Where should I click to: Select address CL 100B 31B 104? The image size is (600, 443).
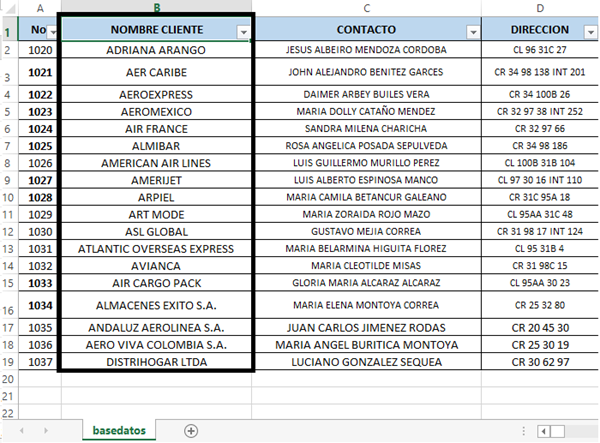(540, 163)
